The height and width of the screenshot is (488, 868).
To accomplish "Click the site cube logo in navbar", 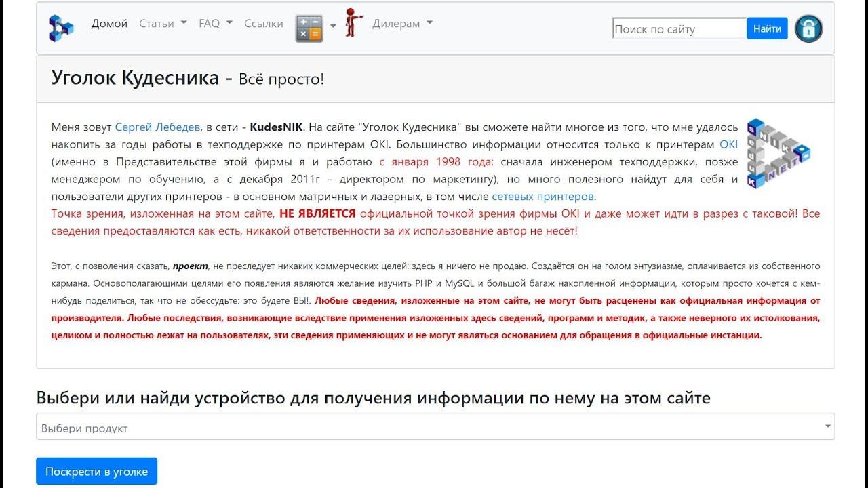I will point(60,28).
